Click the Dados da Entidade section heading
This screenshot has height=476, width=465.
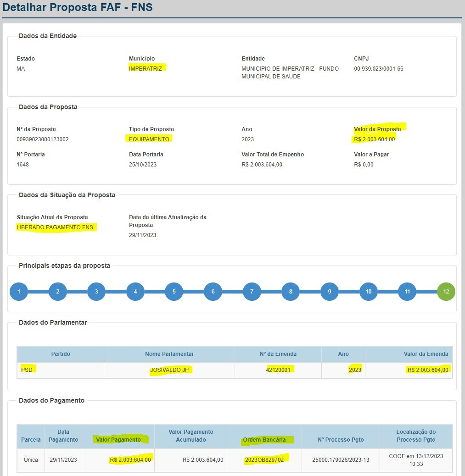click(x=48, y=36)
